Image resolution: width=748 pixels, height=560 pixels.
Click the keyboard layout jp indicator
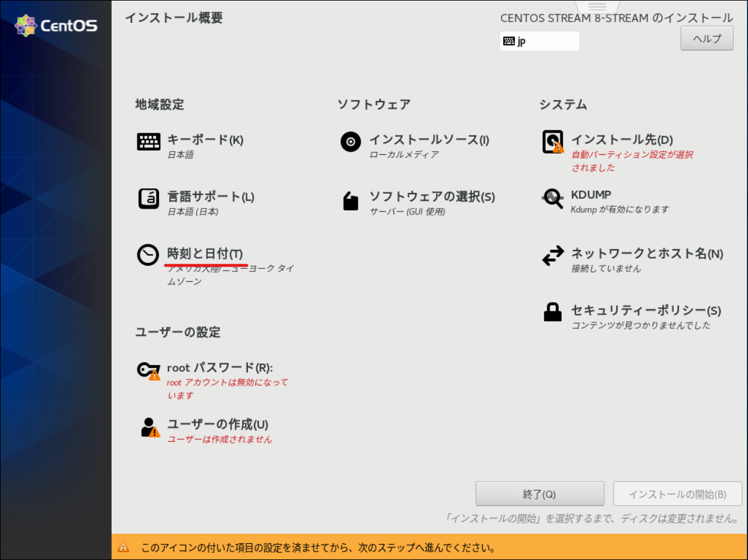point(539,41)
